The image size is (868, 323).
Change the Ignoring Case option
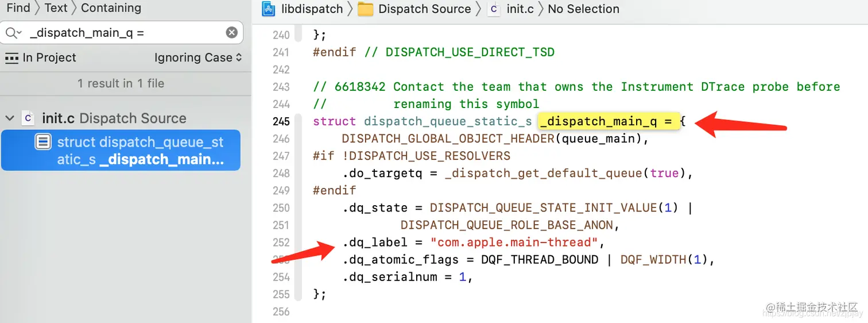pyautogui.click(x=198, y=57)
